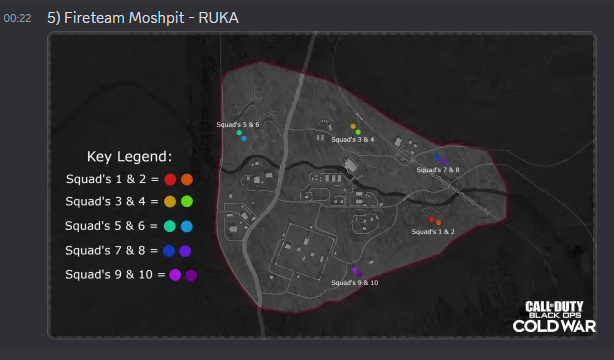This screenshot has height=360, width=614.
Task: Click the light blue spawn dot on the map
Action: coord(244,138)
